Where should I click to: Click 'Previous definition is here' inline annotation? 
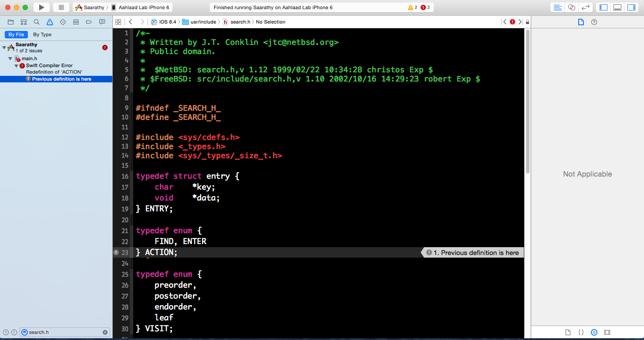coord(472,252)
